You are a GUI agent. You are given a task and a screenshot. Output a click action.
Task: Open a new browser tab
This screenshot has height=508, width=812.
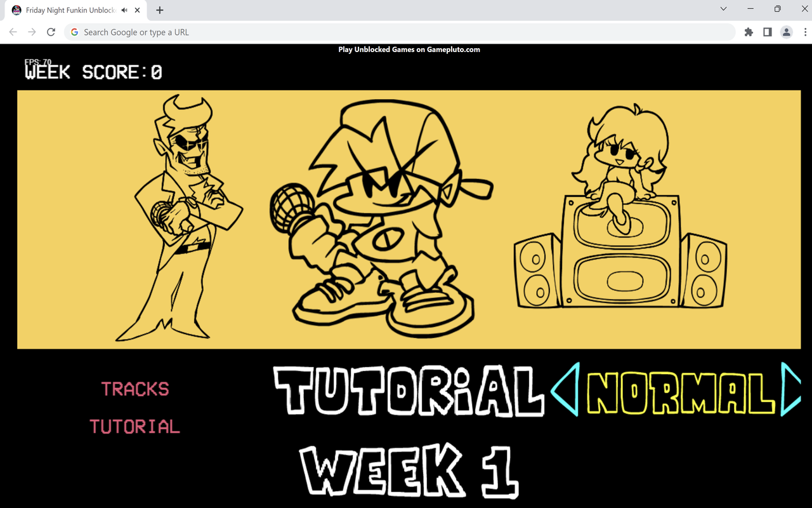pos(159,10)
